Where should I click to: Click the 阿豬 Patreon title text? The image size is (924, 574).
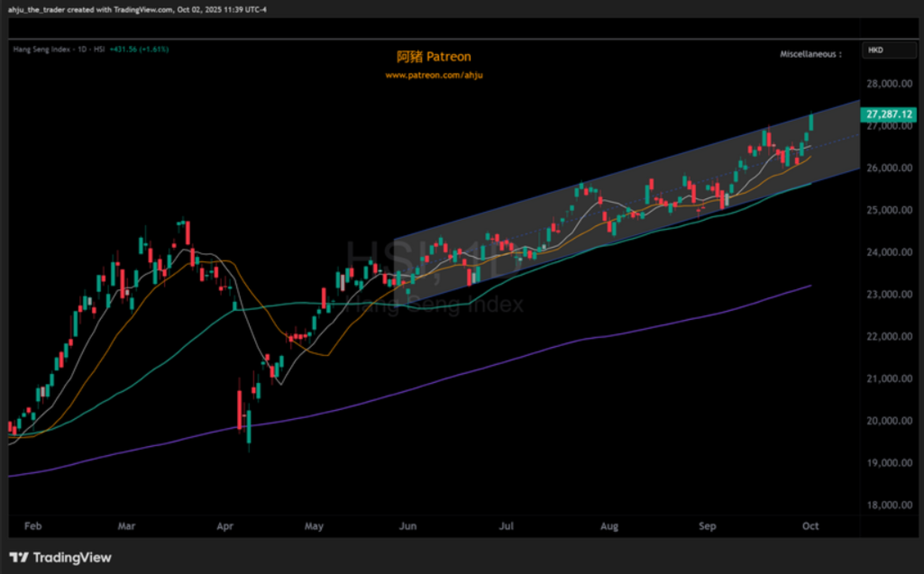click(x=434, y=57)
